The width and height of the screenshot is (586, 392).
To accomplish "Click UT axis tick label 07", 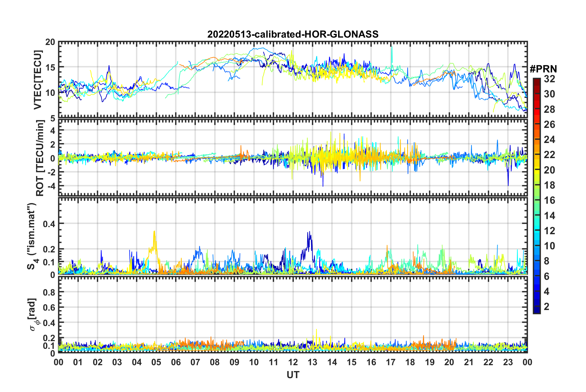I will pos(195,362).
